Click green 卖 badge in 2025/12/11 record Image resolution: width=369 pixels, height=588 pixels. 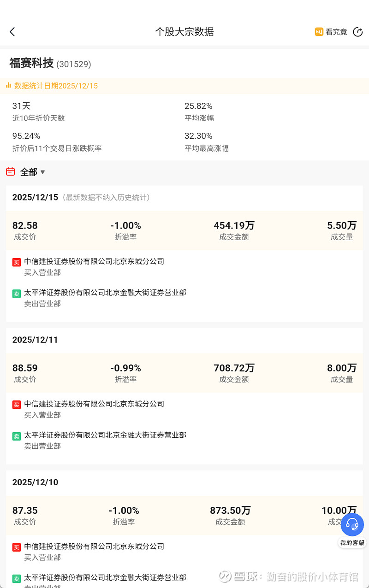(17, 436)
